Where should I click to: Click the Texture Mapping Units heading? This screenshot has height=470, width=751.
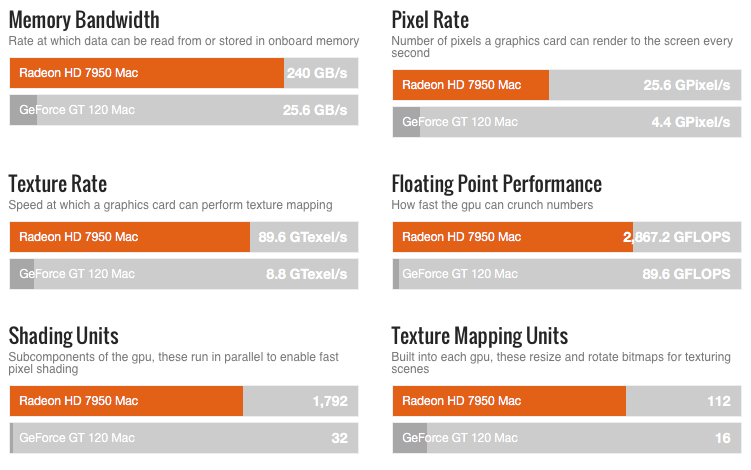tap(479, 336)
